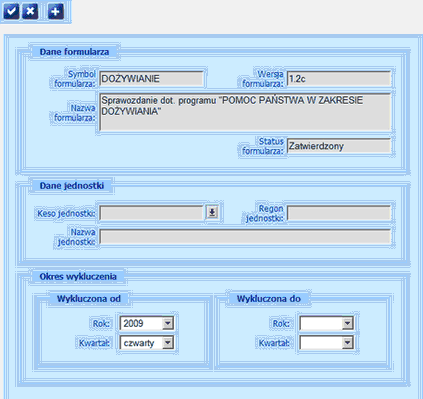Screen dimensions: 423x399
Task: Open the Wykluczona do Rok dropdown
Action: (x=348, y=323)
